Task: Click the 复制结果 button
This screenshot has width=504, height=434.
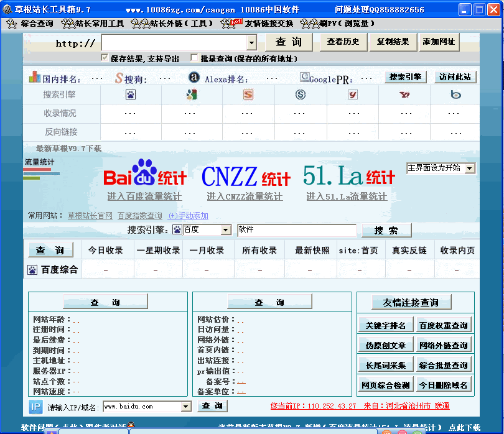Action: [393, 42]
